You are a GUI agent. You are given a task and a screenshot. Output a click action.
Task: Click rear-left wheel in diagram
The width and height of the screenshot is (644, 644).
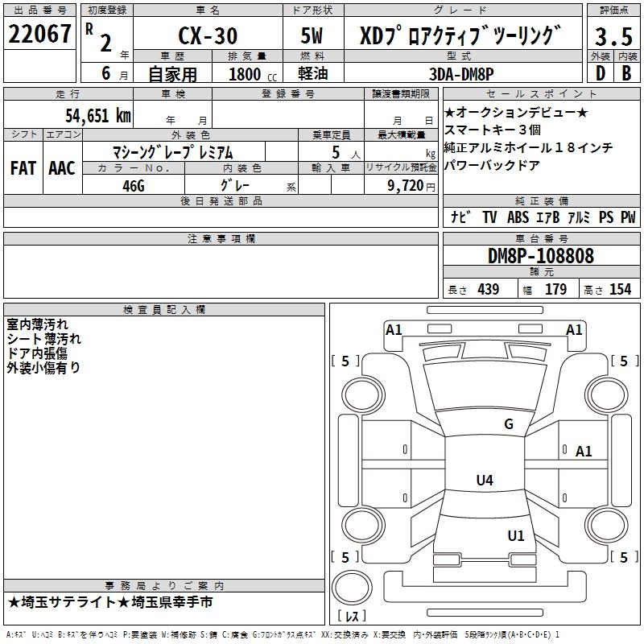tap(363, 526)
